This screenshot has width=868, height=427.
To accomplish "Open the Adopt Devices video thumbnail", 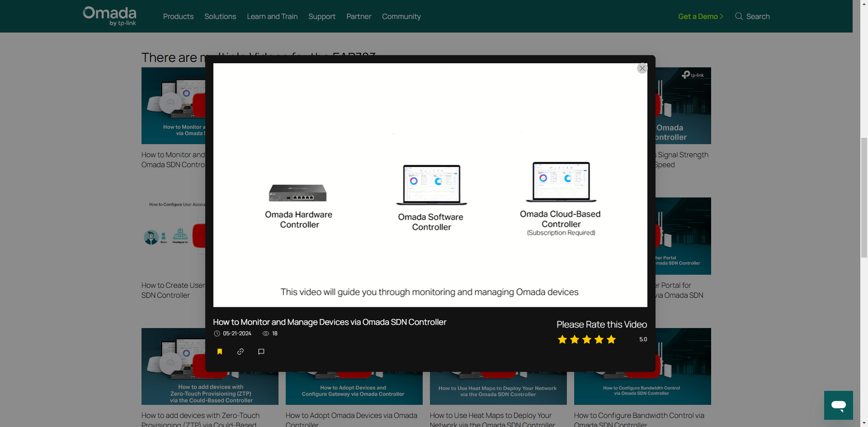I will tap(354, 388).
